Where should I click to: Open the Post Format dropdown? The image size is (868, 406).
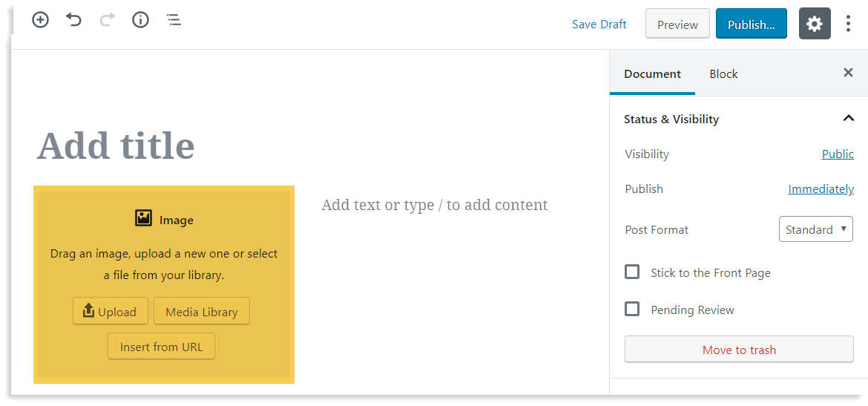click(815, 229)
